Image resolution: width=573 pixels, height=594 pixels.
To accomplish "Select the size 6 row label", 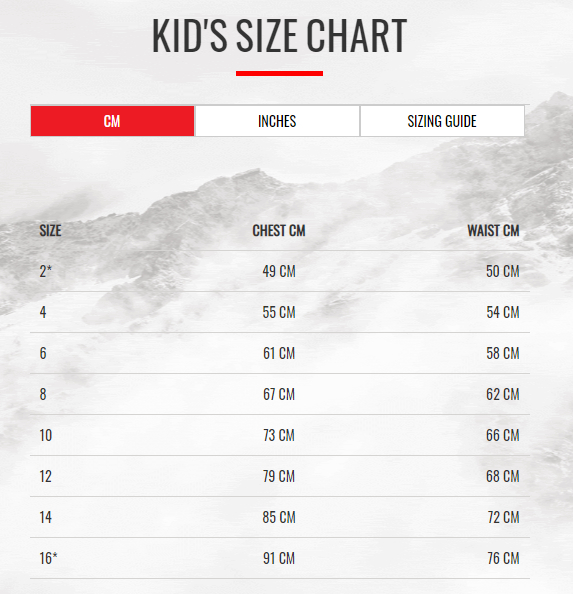I will 43,353.
